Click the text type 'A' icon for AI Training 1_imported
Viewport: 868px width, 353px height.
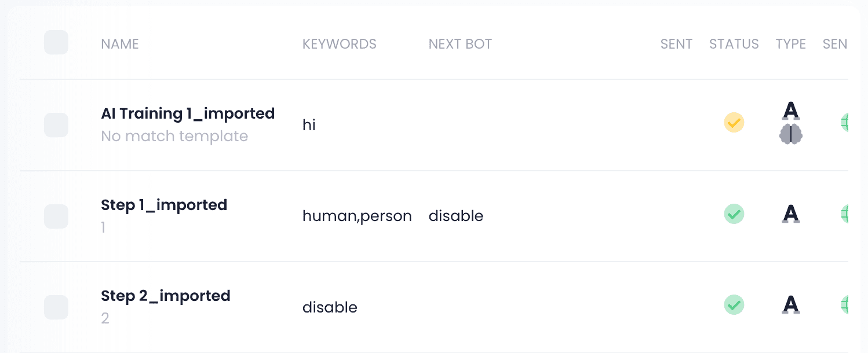790,110
